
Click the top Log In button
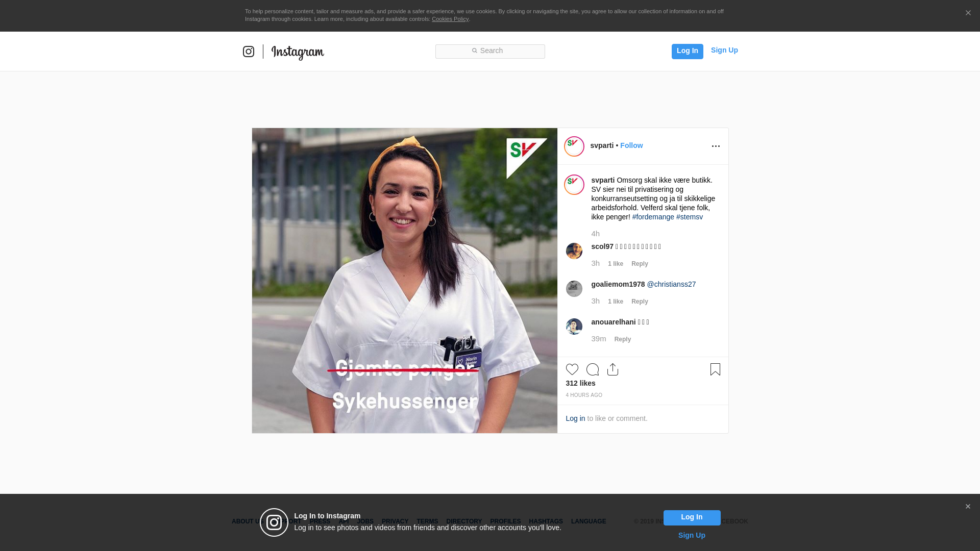click(687, 51)
